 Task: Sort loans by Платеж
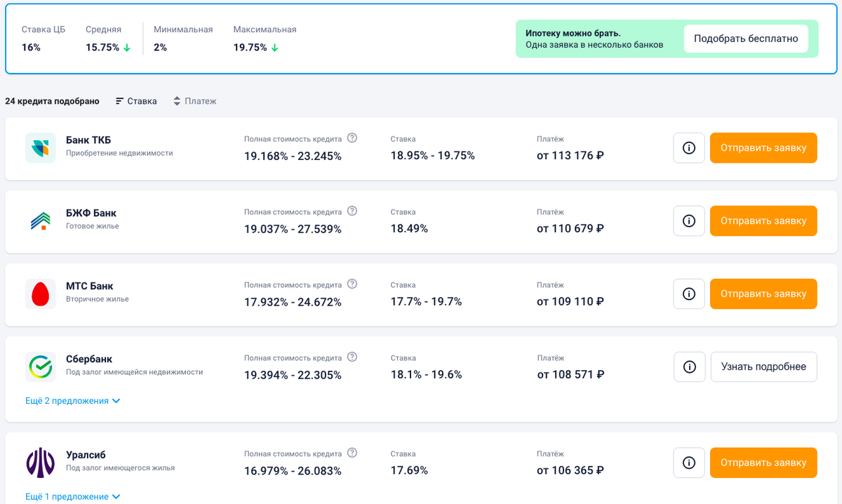[x=194, y=101]
